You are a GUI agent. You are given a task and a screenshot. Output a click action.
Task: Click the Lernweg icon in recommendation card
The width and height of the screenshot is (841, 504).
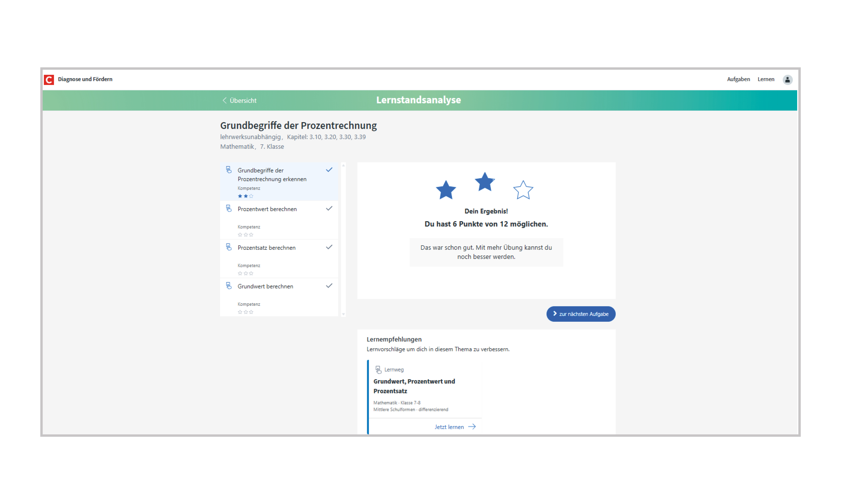[x=378, y=370]
